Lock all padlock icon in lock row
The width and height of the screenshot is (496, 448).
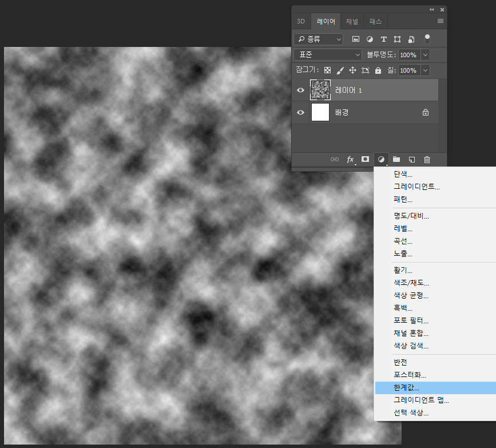pyautogui.click(x=378, y=70)
